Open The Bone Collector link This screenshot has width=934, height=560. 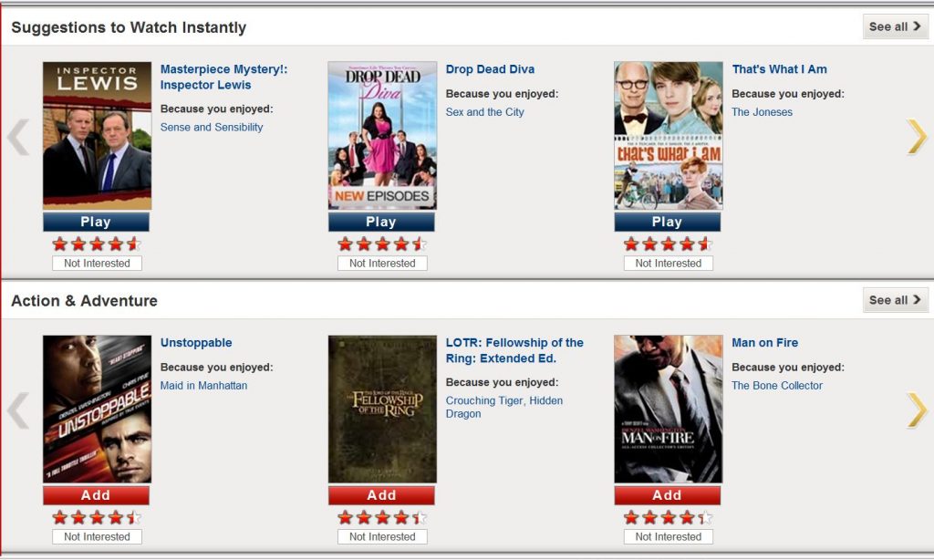tap(777, 386)
